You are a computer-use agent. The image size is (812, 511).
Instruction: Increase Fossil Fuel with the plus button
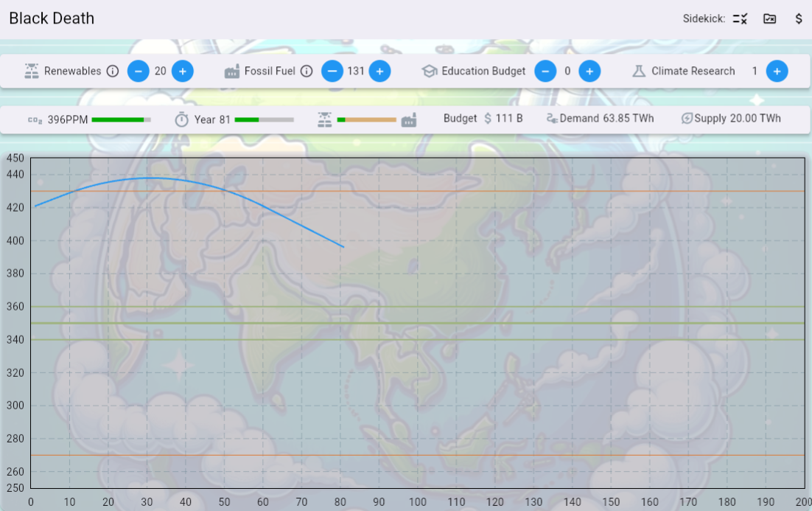tap(380, 71)
